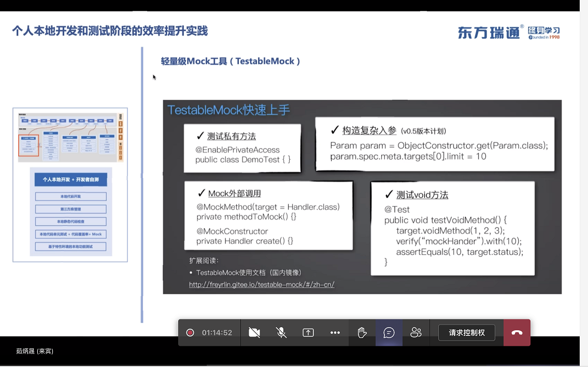Click the 东方瑞通 logo
The image size is (588, 367).
(489, 33)
